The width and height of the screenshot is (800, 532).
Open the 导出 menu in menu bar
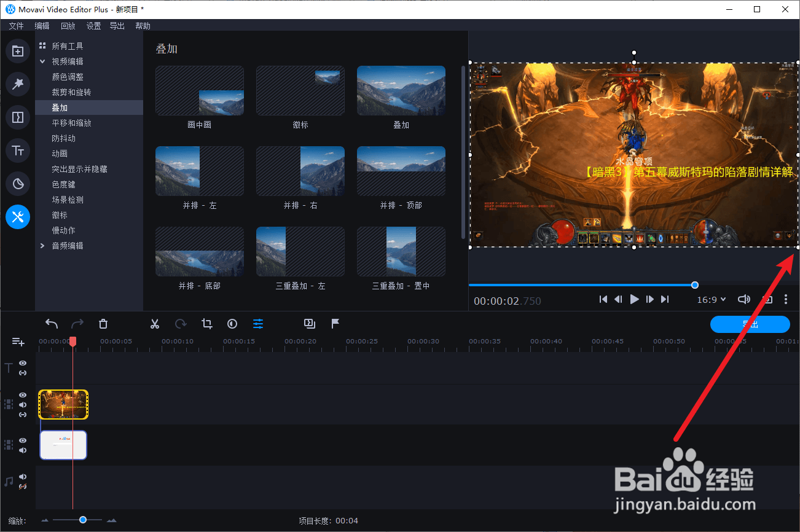click(x=117, y=26)
